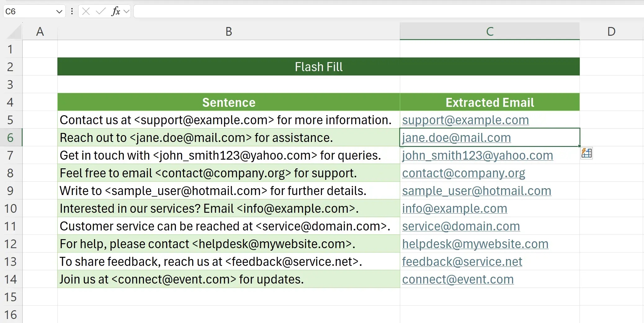644x323 pixels.
Task: Open the support@example.com hyperlink
Action: click(x=465, y=120)
